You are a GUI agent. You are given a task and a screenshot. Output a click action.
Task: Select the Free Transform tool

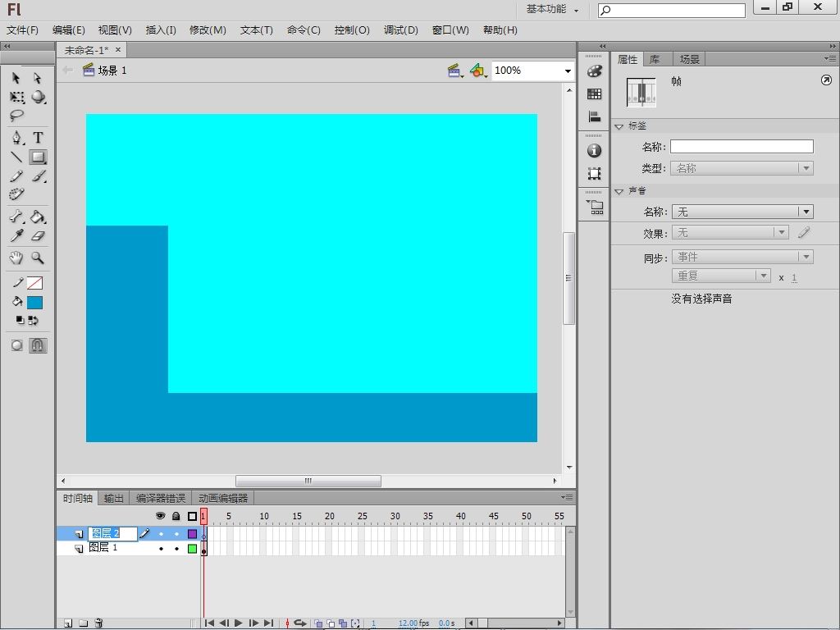click(x=16, y=97)
